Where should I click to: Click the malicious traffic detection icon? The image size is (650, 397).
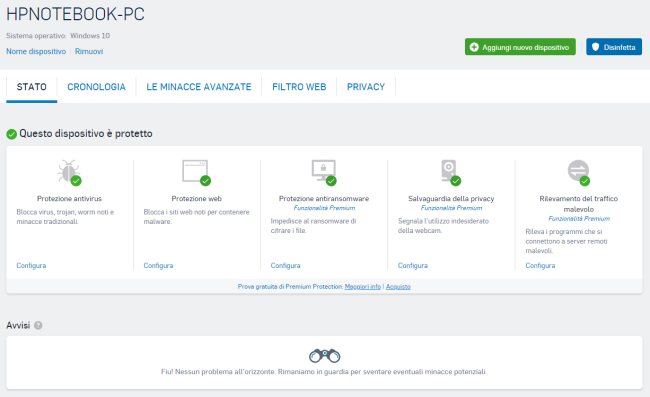[x=578, y=172]
